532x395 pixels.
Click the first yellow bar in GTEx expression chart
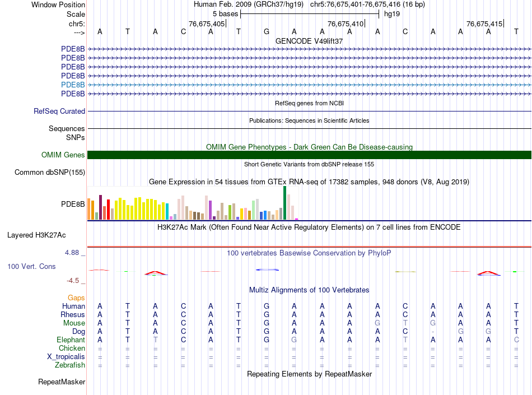tap(116, 210)
